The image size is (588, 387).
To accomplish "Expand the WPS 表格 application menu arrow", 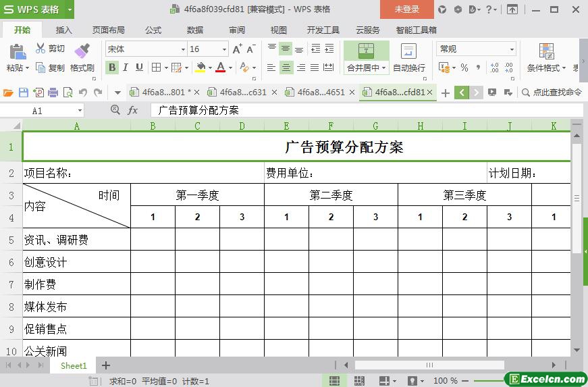I will (70, 9).
